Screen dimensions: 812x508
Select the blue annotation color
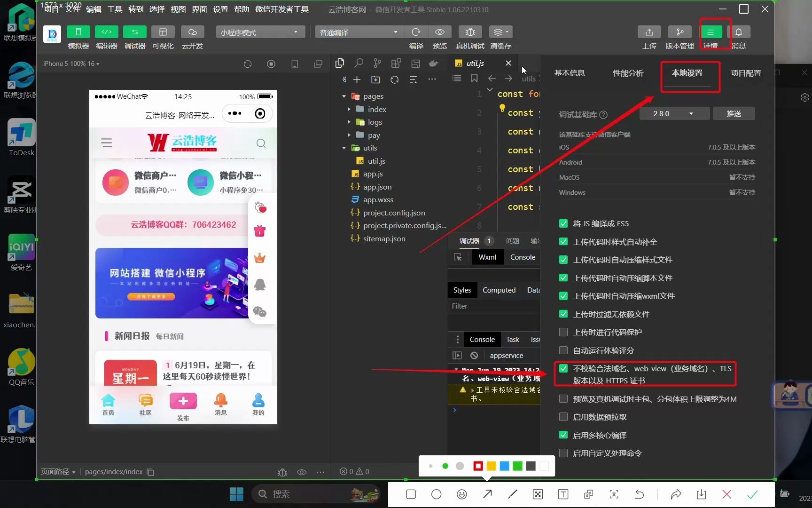(505, 466)
